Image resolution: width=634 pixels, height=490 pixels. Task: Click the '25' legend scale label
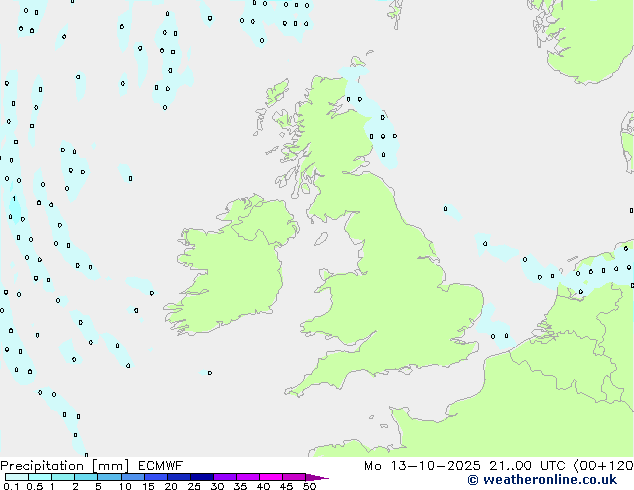point(194,486)
